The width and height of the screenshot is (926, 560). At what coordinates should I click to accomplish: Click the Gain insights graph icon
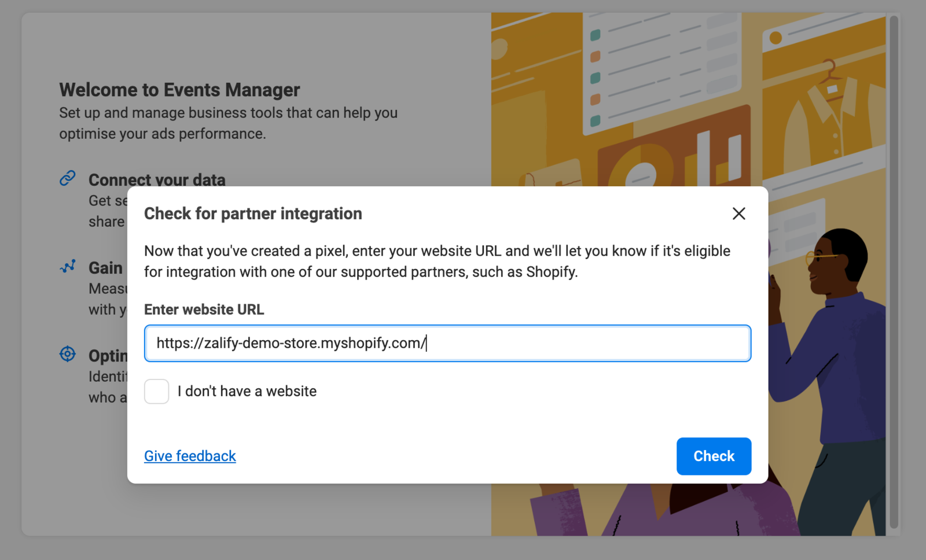(x=68, y=266)
